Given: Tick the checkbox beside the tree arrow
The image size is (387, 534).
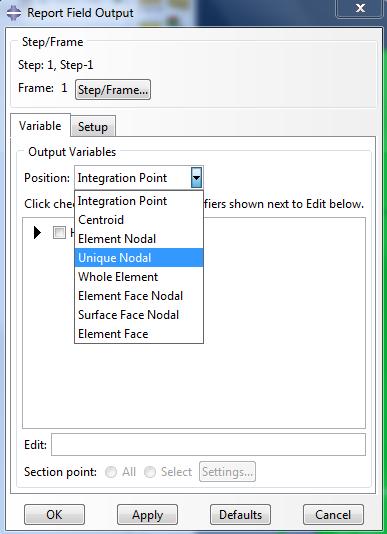Looking at the screenshot, I should tap(59, 233).
